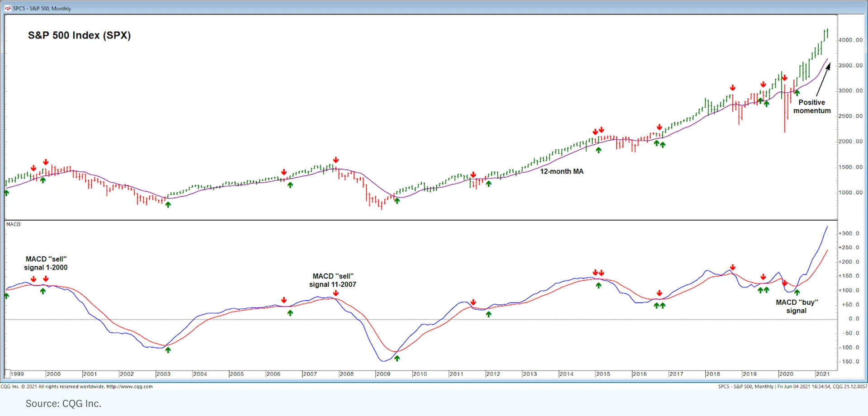The image size is (868, 416).
Task: Click the 2009 marker on time axis
Action: click(x=383, y=374)
